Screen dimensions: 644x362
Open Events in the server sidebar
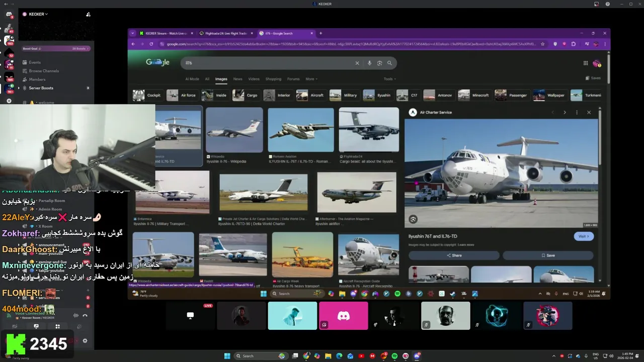[x=35, y=62]
